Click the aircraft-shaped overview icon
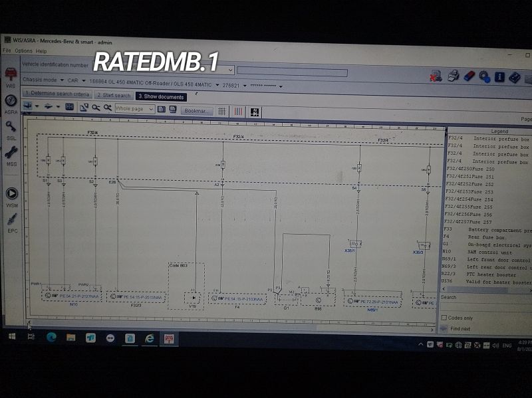The image size is (532, 398). pyautogui.click(x=48, y=106)
